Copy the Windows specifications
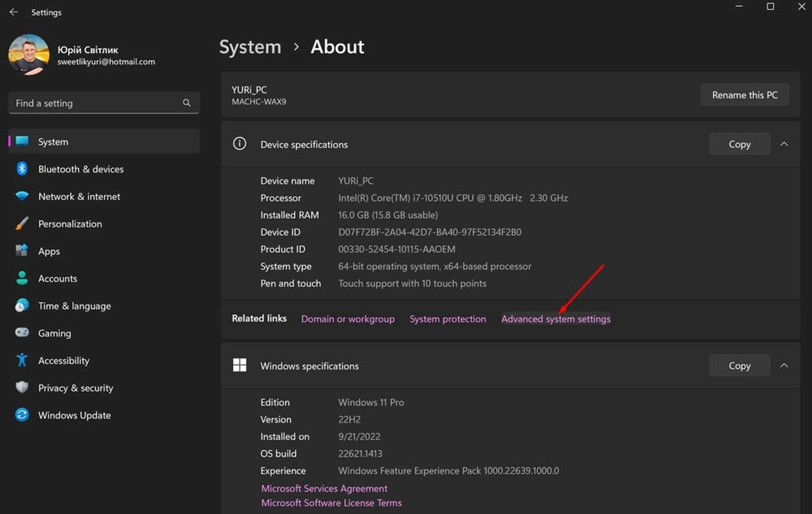Screen dimensions: 812x514 tap(739, 365)
